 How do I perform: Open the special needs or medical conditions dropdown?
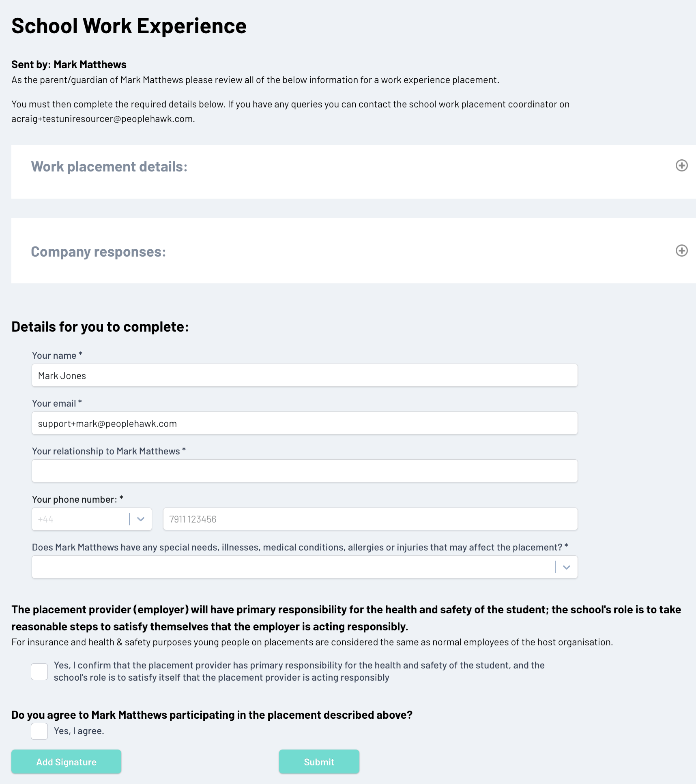click(292, 567)
